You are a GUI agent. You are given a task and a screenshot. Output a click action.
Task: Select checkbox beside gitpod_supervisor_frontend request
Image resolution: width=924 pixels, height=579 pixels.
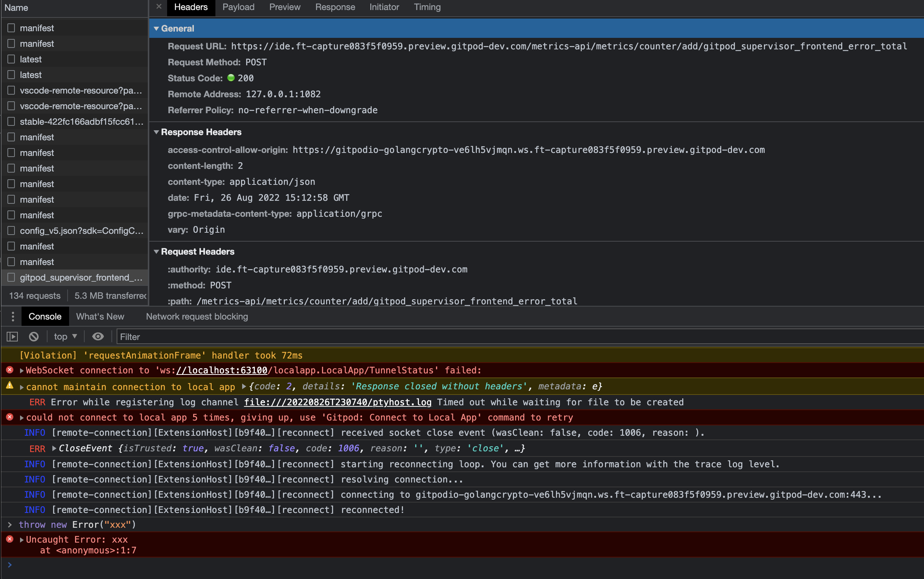click(x=12, y=277)
